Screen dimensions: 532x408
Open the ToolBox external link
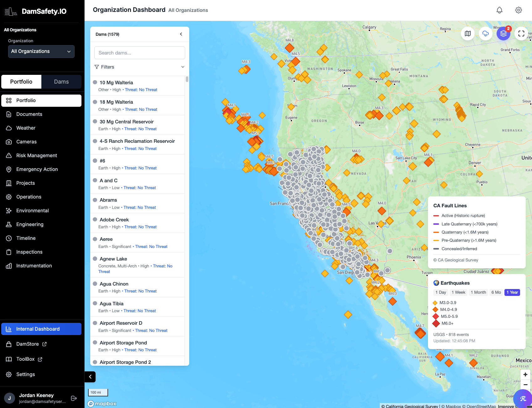tap(41, 359)
